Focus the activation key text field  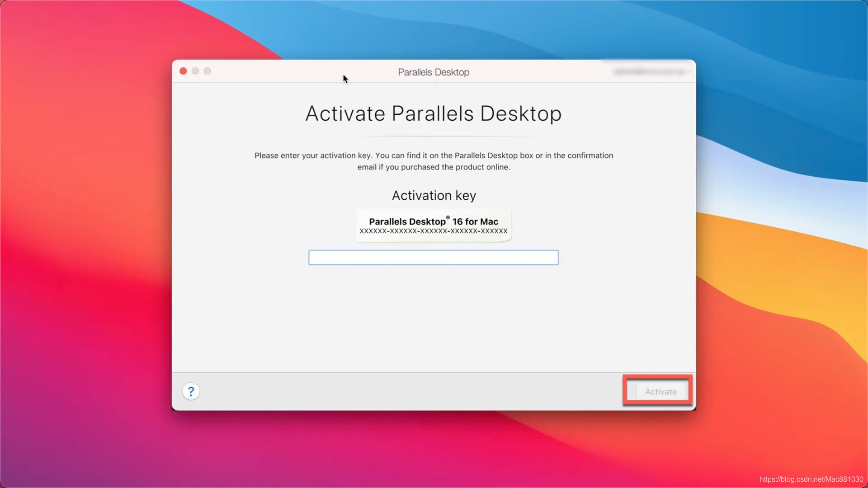(433, 258)
